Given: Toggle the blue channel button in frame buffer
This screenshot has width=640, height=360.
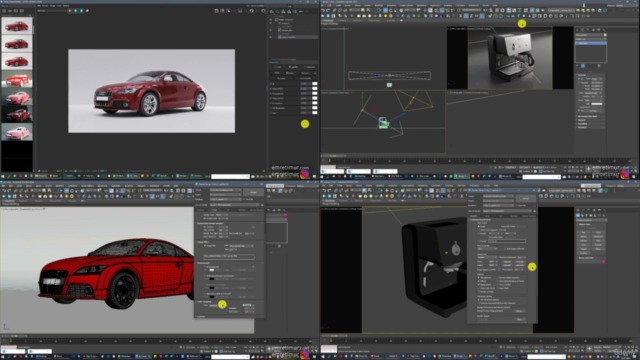Looking at the screenshot, I should click(81, 11).
